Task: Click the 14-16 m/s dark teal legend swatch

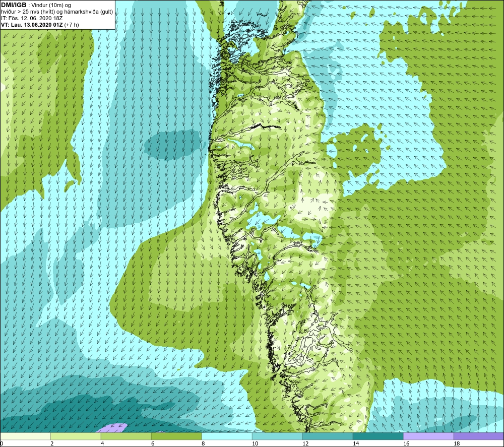Action: (378, 436)
